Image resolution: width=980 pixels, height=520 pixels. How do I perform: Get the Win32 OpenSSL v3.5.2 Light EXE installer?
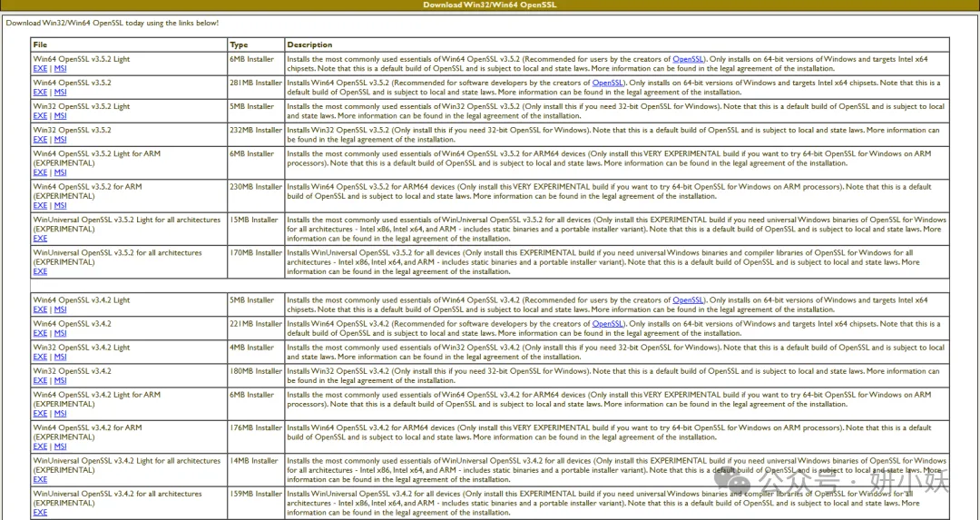pyautogui.click(x=40, y=116)
